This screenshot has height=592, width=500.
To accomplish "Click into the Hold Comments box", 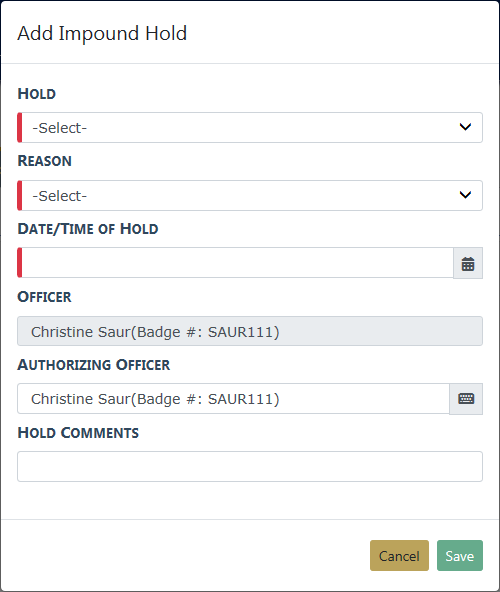I will [x=250, y=466].
